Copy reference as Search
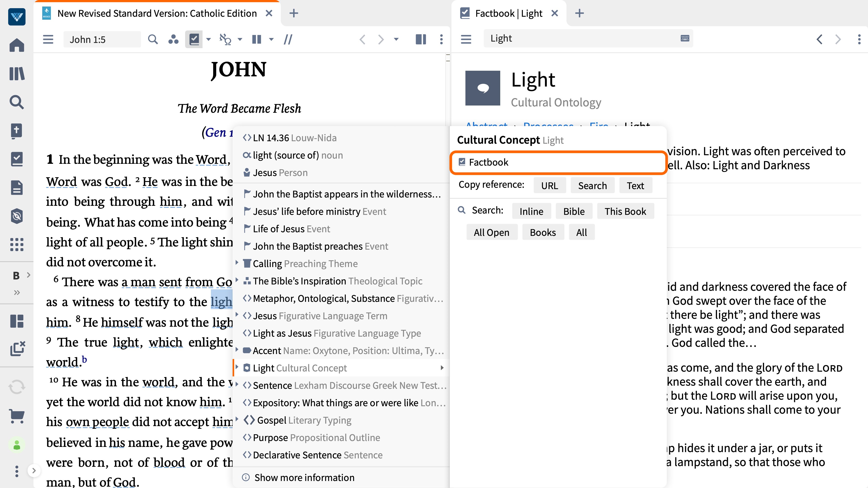The width and height of the screenshot is (868, 488). pyautogui.click(x=592, y=185)
